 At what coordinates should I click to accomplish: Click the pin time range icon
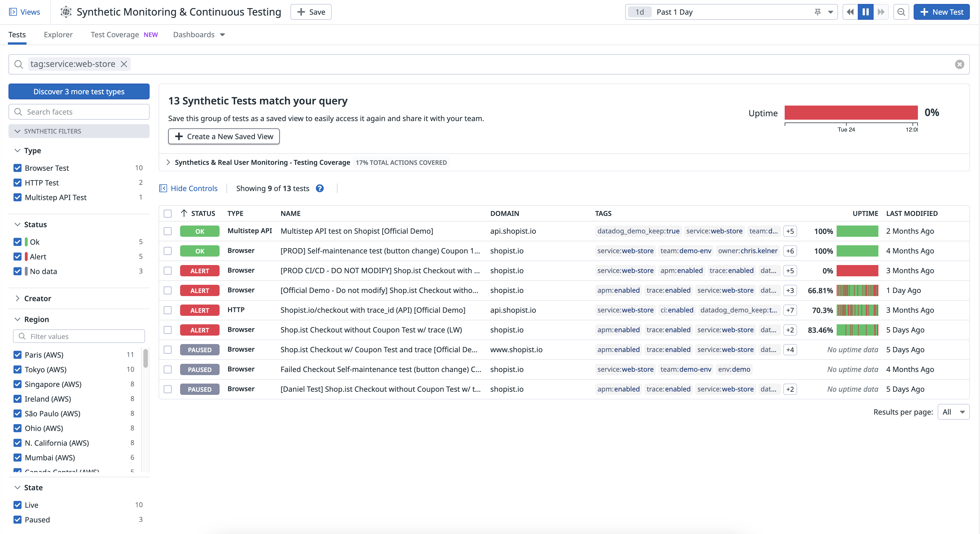[x=817, y=12]
